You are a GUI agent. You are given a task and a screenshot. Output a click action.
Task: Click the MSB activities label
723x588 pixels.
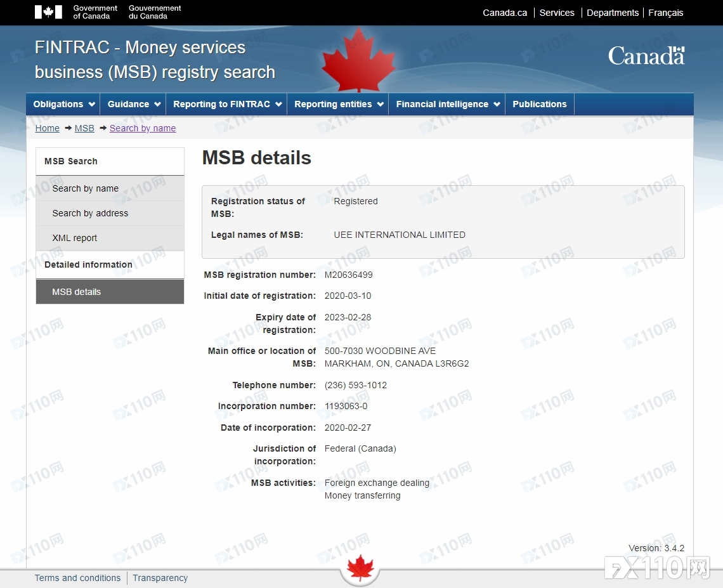283,483
